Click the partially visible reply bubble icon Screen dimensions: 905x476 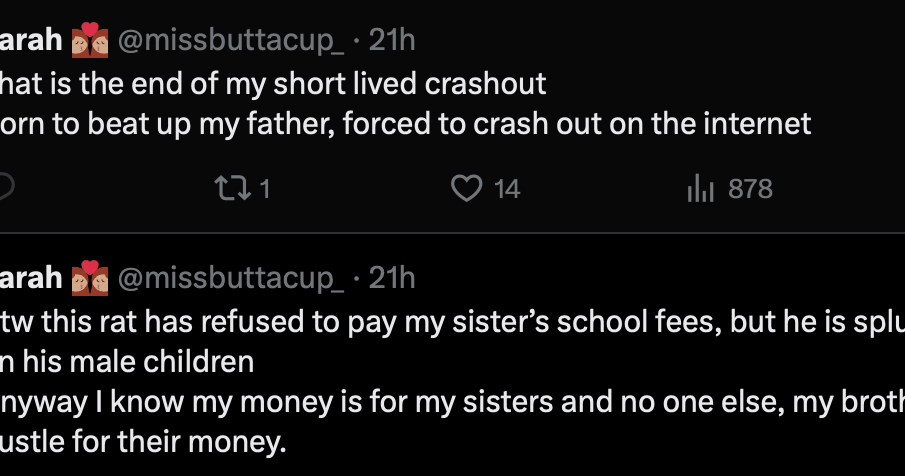[6, 188]
